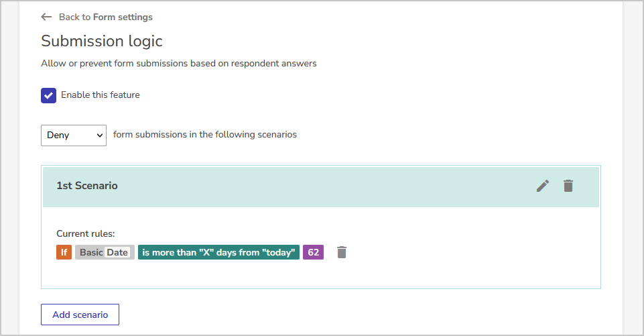Click the purple 62 value tag
Image resolution: width=644 pixels, height=336 pixels.
click(314, 252)
